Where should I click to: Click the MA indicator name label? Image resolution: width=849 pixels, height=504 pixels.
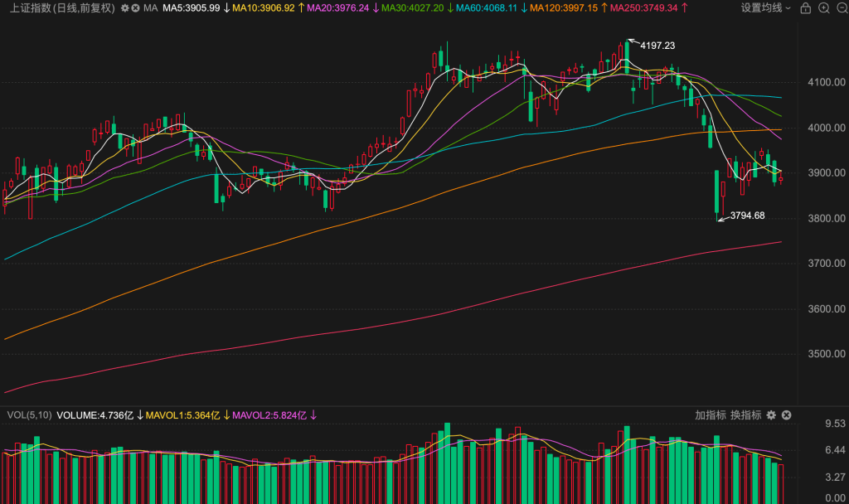point(150,7)
